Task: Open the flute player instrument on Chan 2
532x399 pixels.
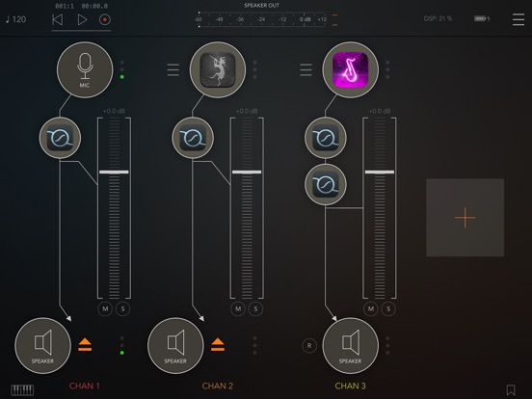Action: point(218,70)
